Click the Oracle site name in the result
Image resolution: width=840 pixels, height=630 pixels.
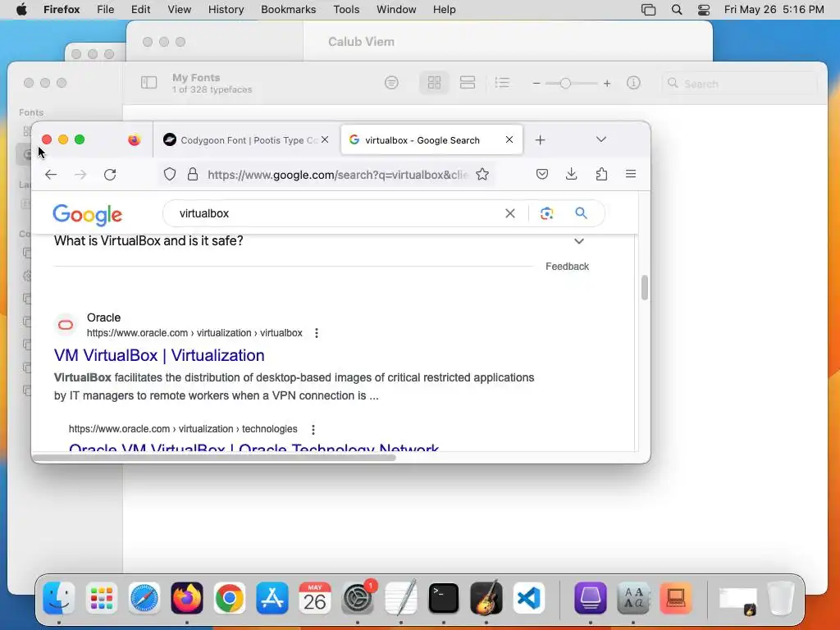click(103, 317)
